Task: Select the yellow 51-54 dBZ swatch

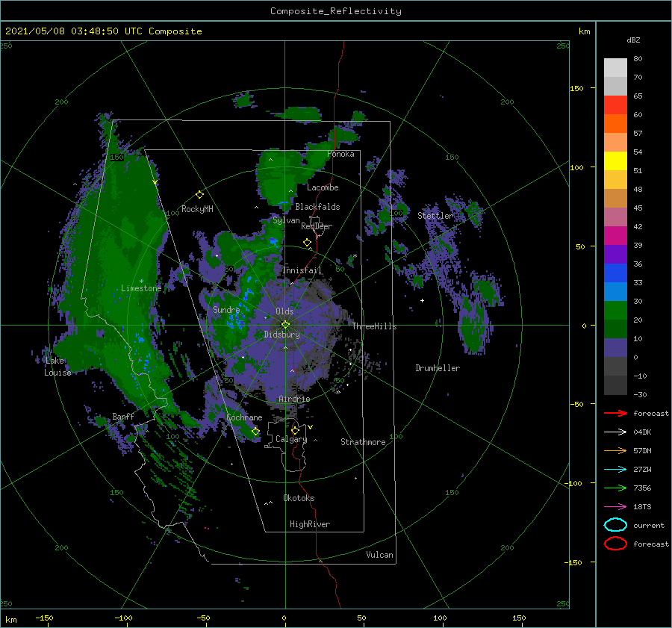Action: coord(615,161)
